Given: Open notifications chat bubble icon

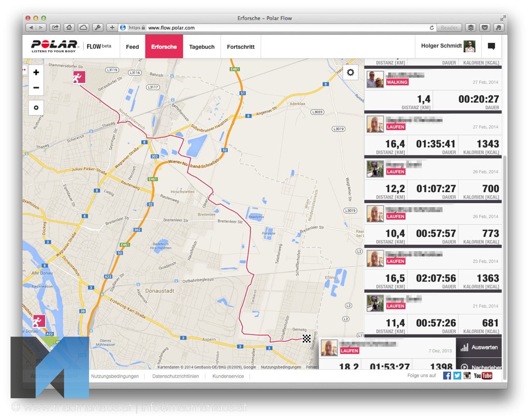Looking at the screenshot, I should 491,46.
